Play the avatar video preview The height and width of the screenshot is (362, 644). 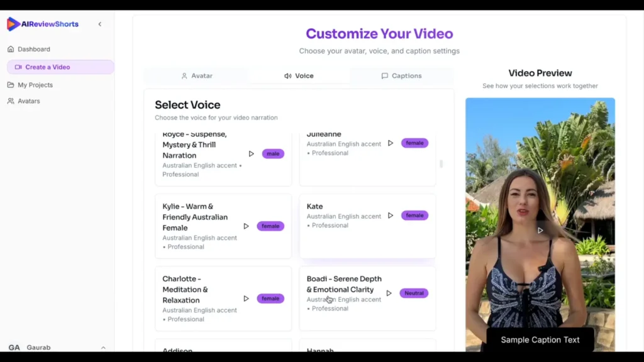(540, 230)
